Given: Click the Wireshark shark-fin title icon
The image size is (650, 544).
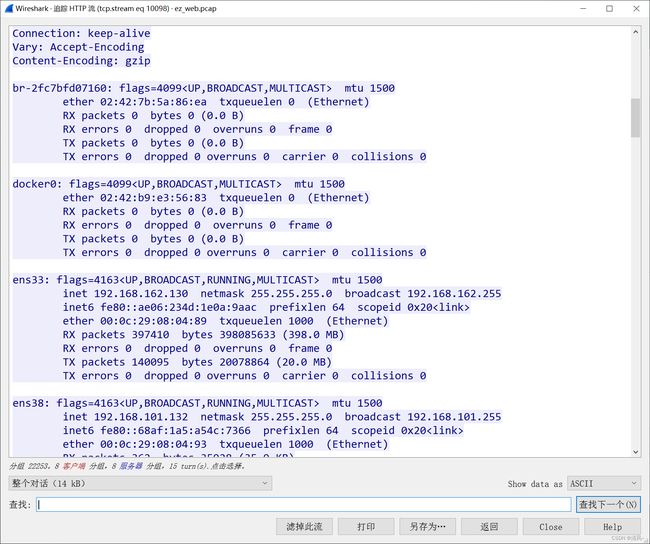Looking at the screenshot, I should point(9,8).
